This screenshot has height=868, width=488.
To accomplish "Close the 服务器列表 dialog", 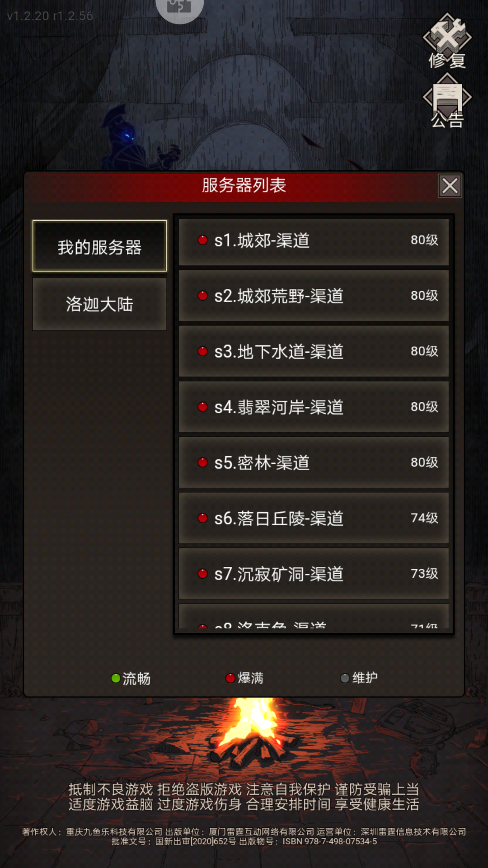I will click(450, 186).
